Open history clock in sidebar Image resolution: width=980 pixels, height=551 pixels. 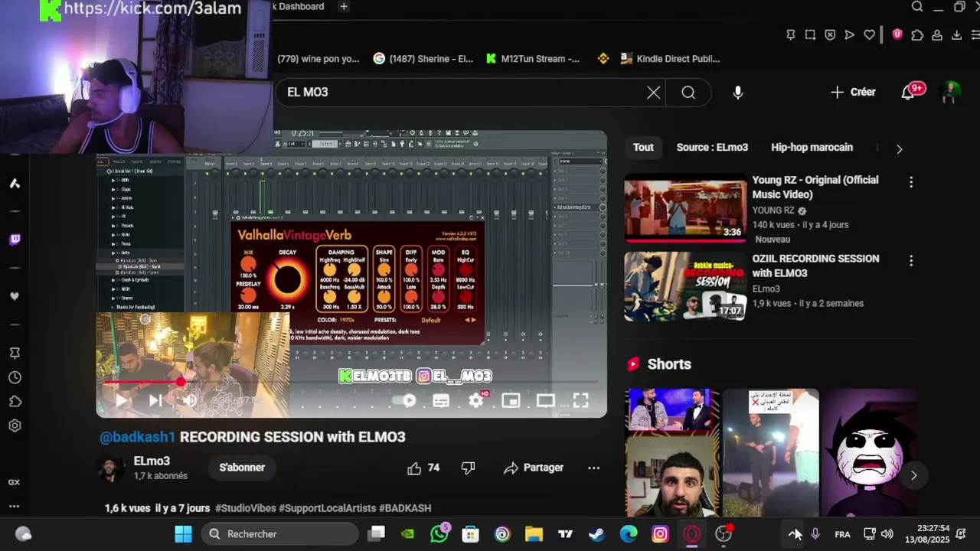(x=15, y=377)
